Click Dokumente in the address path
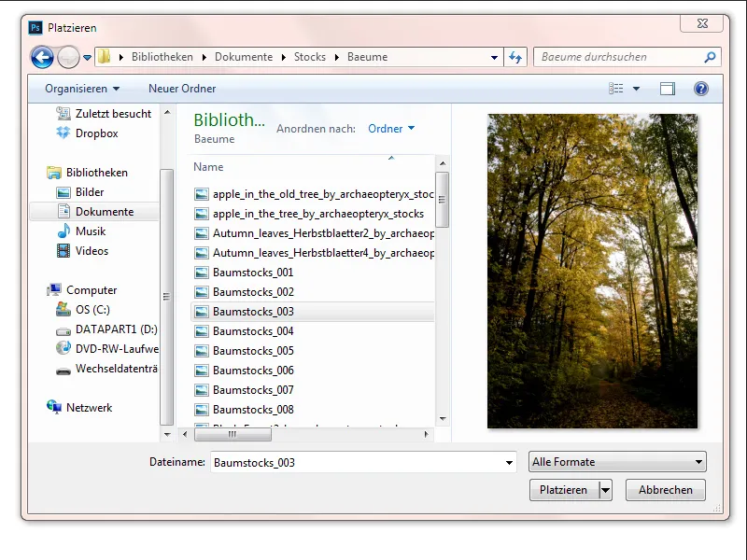Image resolution: width=747 pixels, height=560 pixels. coord(244,57)
